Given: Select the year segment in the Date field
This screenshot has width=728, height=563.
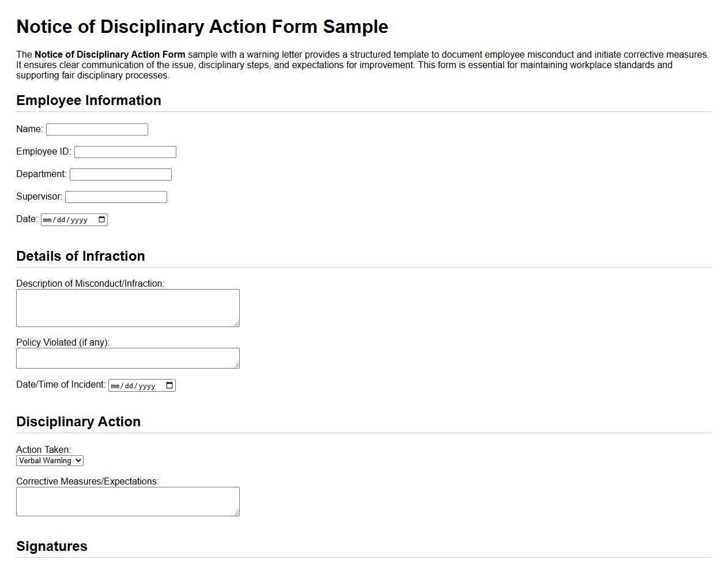Looking at the screenshot, I should 80,219.
